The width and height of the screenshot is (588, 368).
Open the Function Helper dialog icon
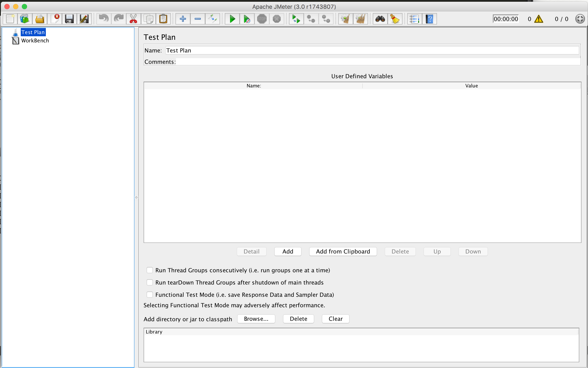[415, 19]
